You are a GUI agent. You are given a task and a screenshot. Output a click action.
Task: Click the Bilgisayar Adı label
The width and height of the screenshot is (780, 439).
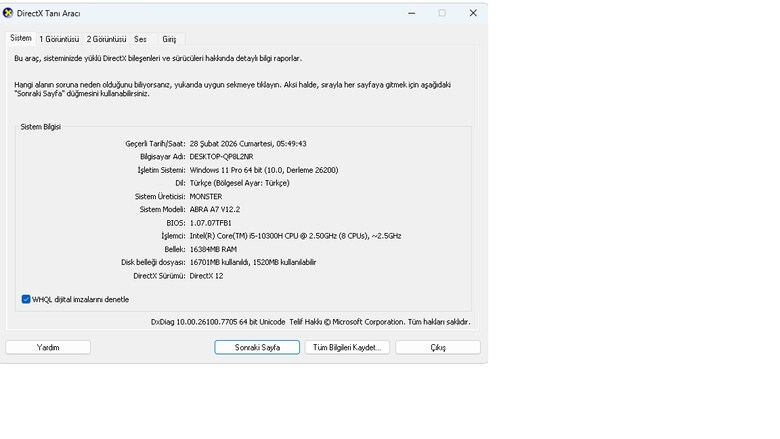click(x=163, y=157)
